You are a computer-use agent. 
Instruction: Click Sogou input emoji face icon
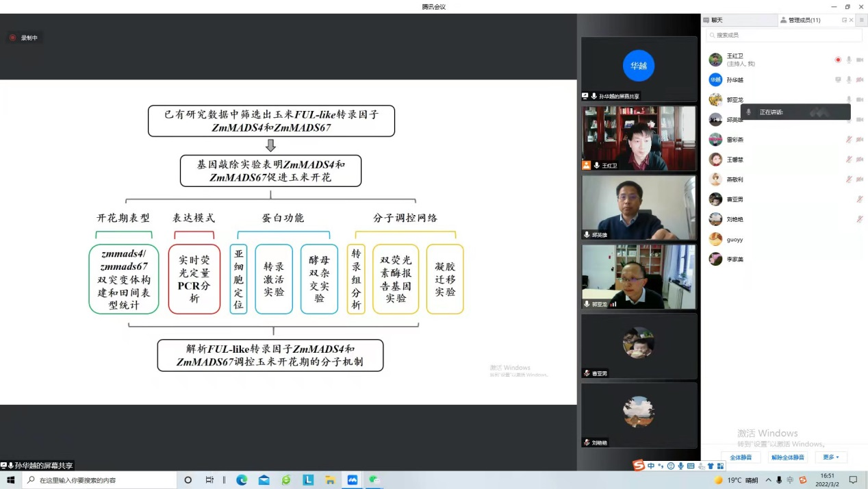tap(671, 466)
